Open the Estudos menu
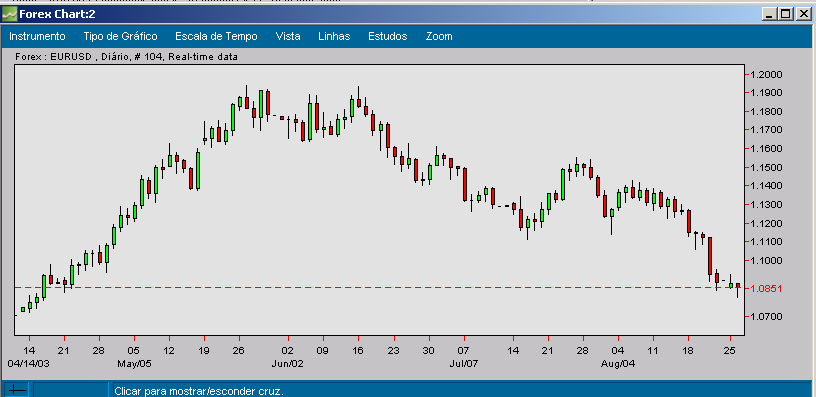Viewport: 816px width, 397px height. coord(388,36)
